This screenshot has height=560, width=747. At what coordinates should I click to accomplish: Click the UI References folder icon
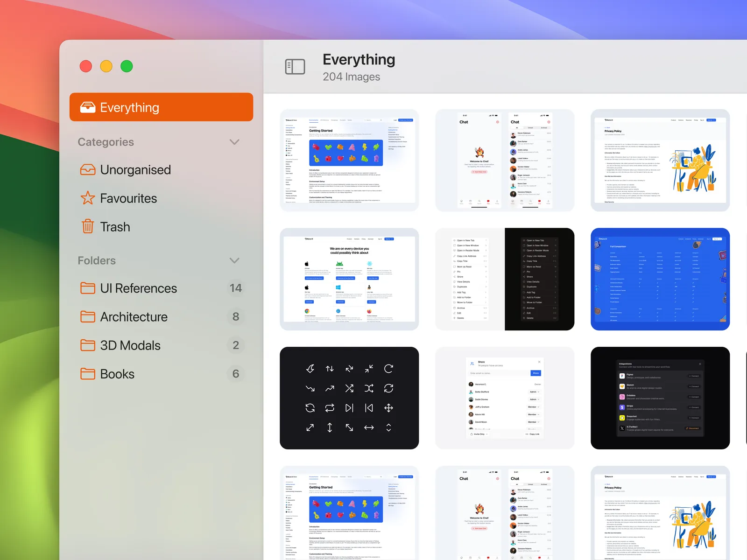[88, 288]
